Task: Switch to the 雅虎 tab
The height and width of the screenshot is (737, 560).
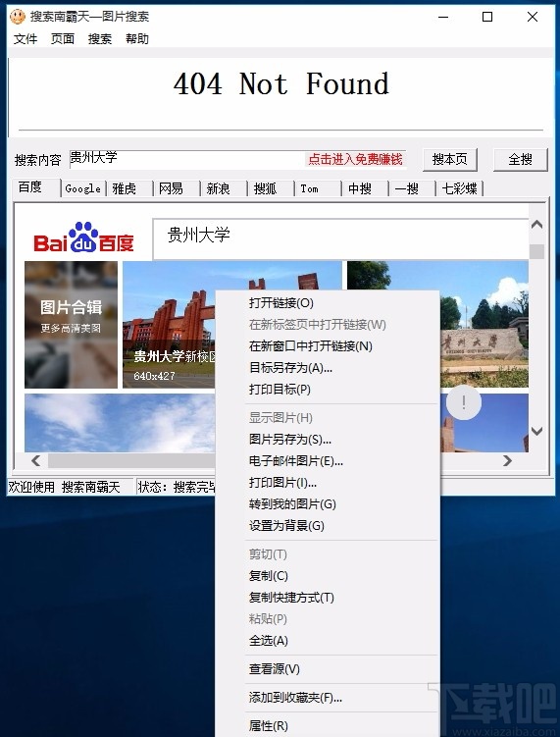Action: pyautogui.click(x=130, y=188)
